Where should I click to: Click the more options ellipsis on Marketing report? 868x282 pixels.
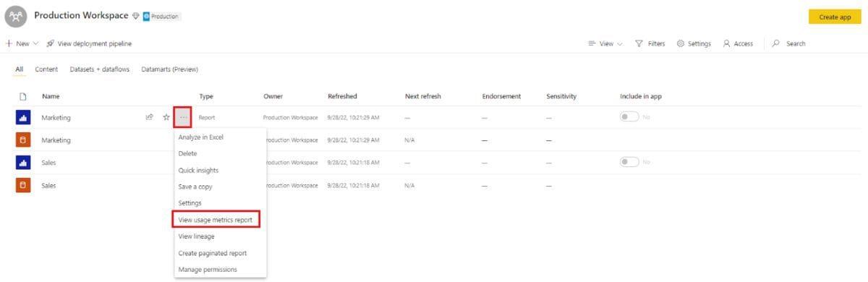coord(184,116)
